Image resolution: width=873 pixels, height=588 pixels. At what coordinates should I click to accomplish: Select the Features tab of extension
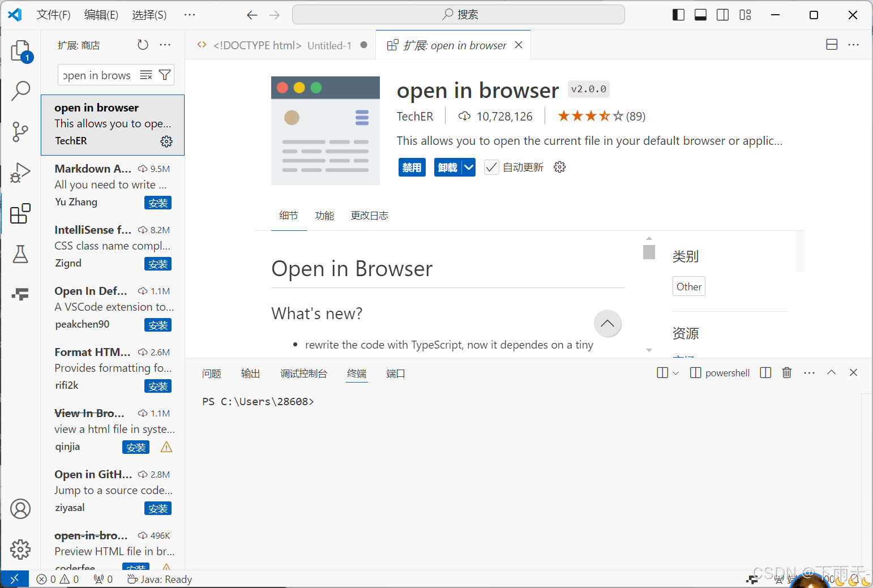[x=325, y=216]
